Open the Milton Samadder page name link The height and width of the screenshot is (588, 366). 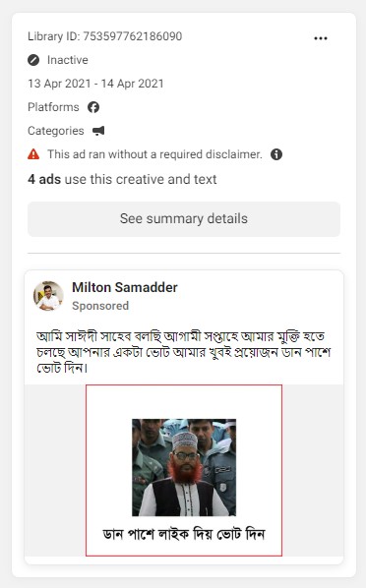(125, 288)
